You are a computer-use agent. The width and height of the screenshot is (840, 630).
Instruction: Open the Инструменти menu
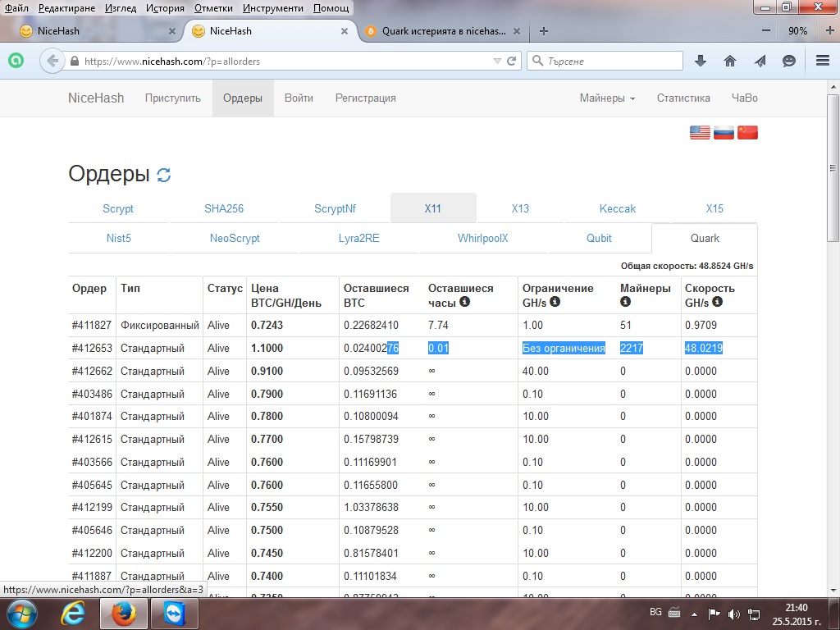coord(272,8)
